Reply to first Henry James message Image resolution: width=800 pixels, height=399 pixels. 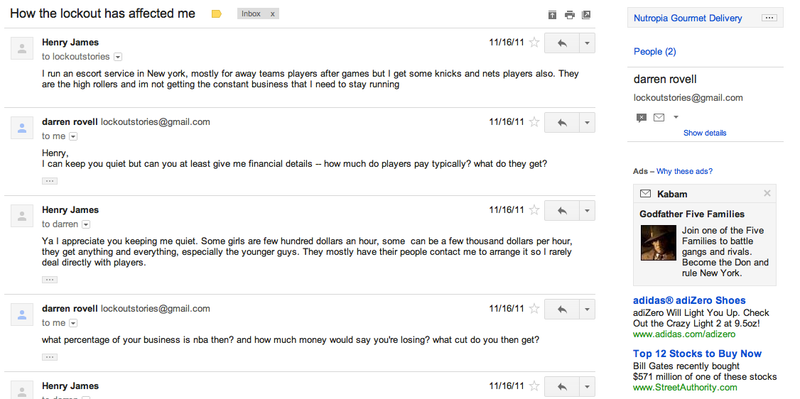point(562,43)
